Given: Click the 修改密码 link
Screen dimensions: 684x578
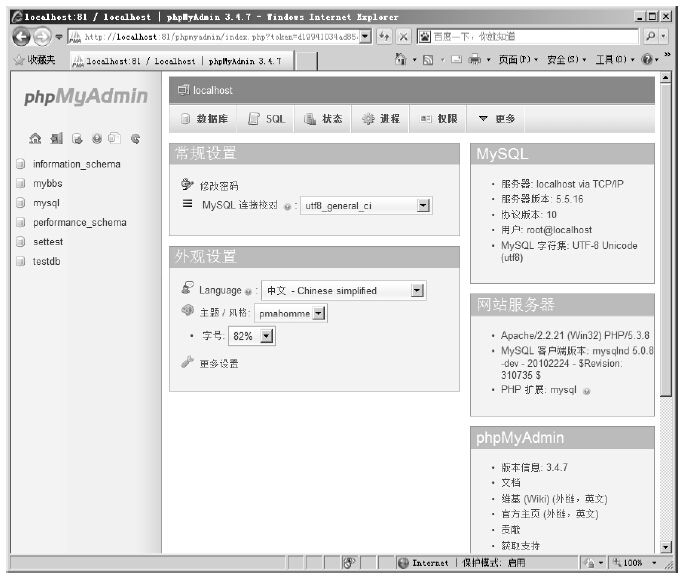Looking at the screenshot, I should 219,186.
